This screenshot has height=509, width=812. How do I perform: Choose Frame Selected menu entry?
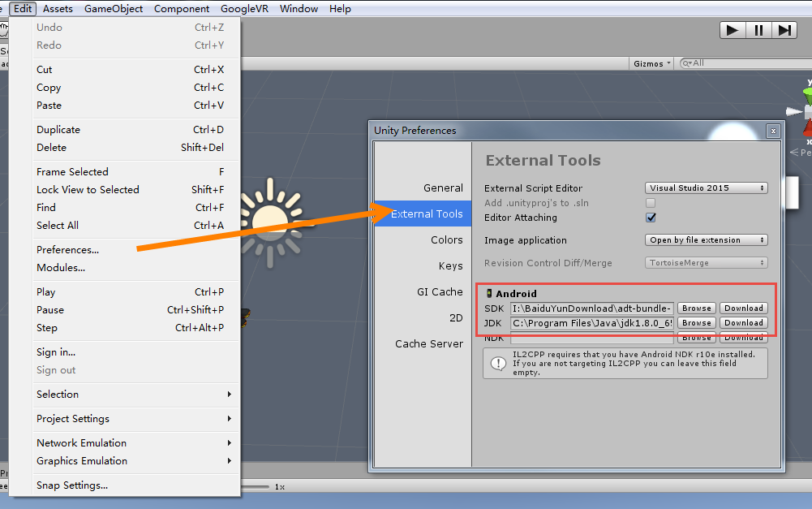pyautogui.click(x=137, y=172)
